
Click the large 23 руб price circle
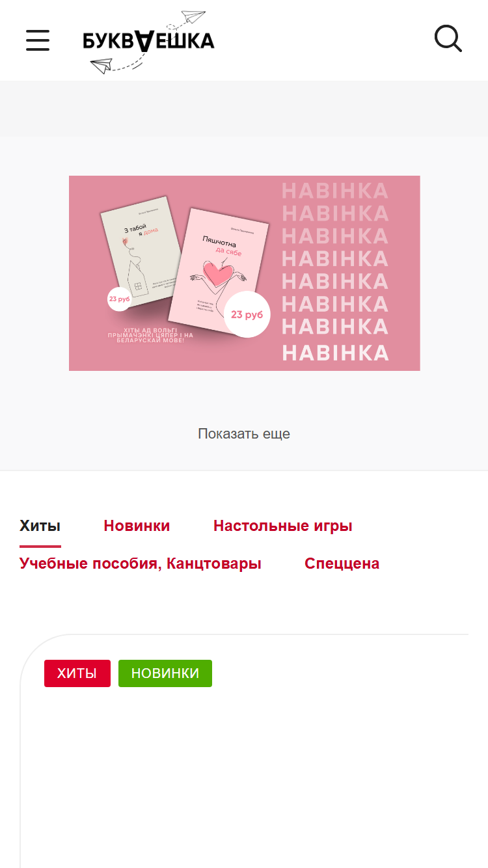pyautogui.click(x=247, y=315)
